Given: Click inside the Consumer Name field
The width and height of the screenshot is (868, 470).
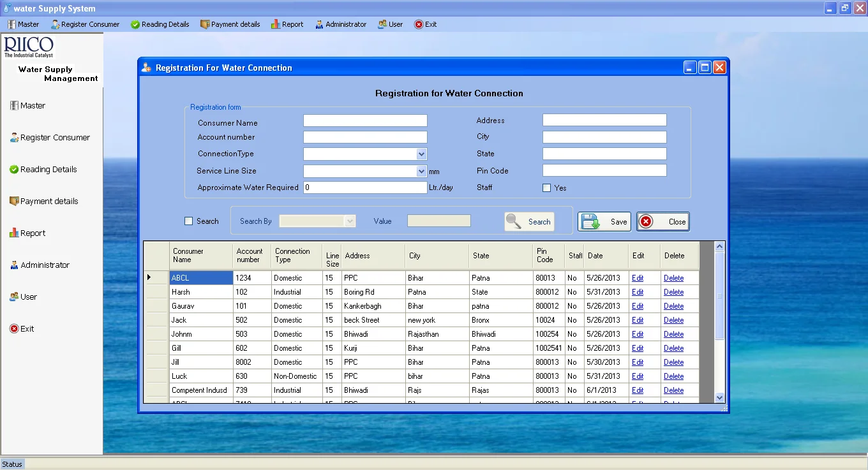Looking at the screenshot, I should pyautogui.click(x=364, y=120).
